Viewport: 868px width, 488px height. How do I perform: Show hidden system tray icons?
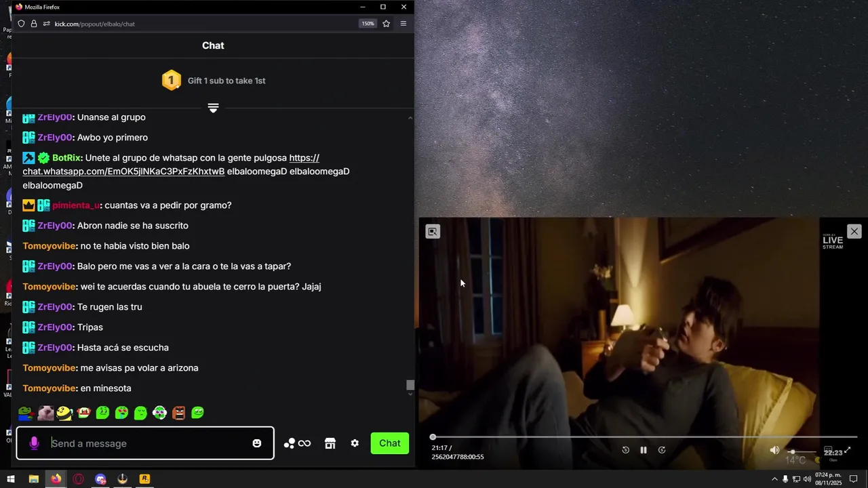coord(774,479)
